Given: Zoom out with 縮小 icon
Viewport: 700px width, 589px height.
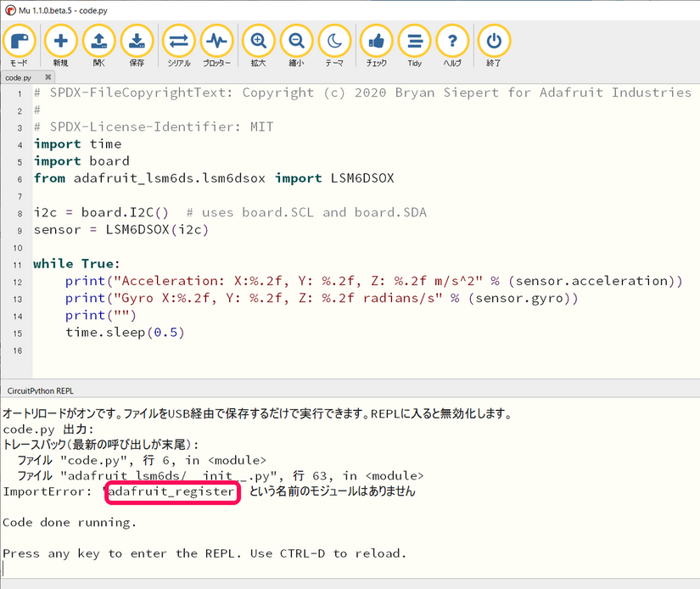Looking at the screenshot, I should [x=296, y=42].
